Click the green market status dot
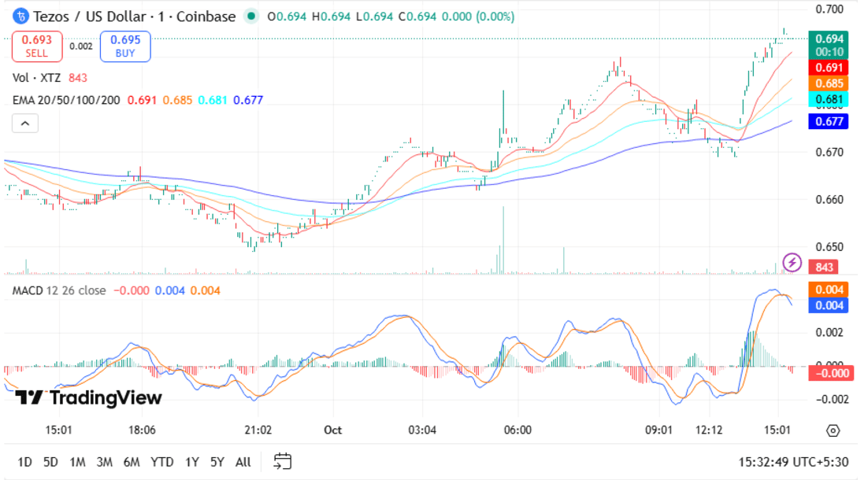The image size is (868, 480). coord(251,16)
